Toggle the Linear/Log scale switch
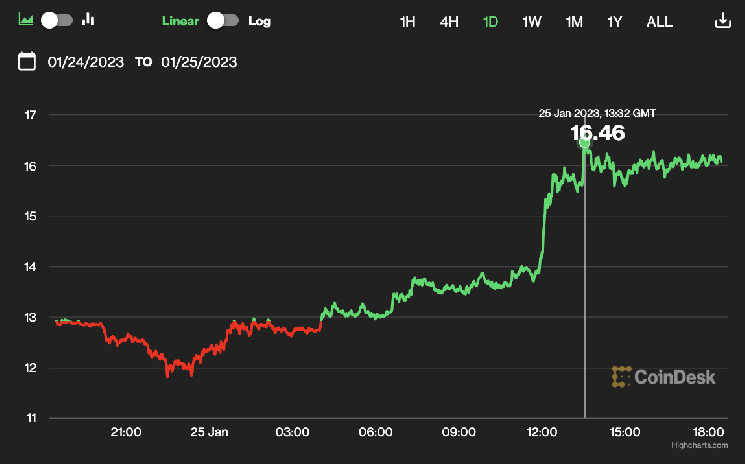 click(223, 20)
